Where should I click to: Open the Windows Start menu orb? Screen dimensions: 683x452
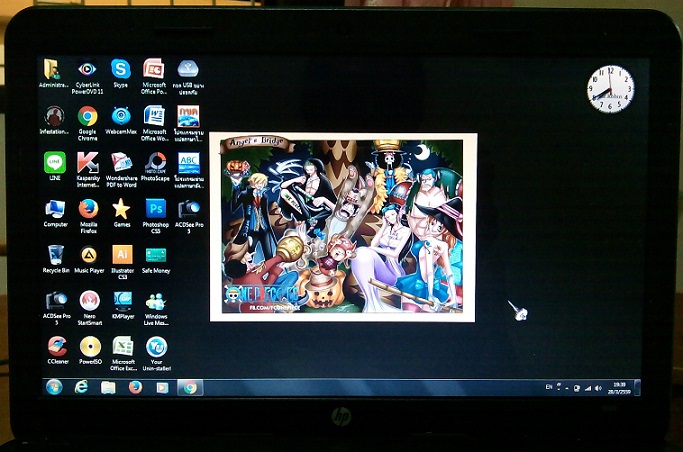54,387
